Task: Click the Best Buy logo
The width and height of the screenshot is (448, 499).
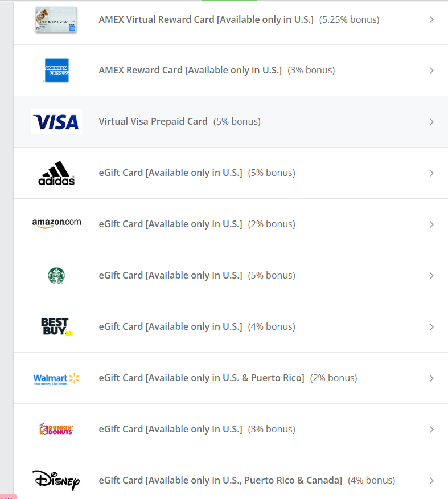Action: pyautogui.click(x=56, y=326)
